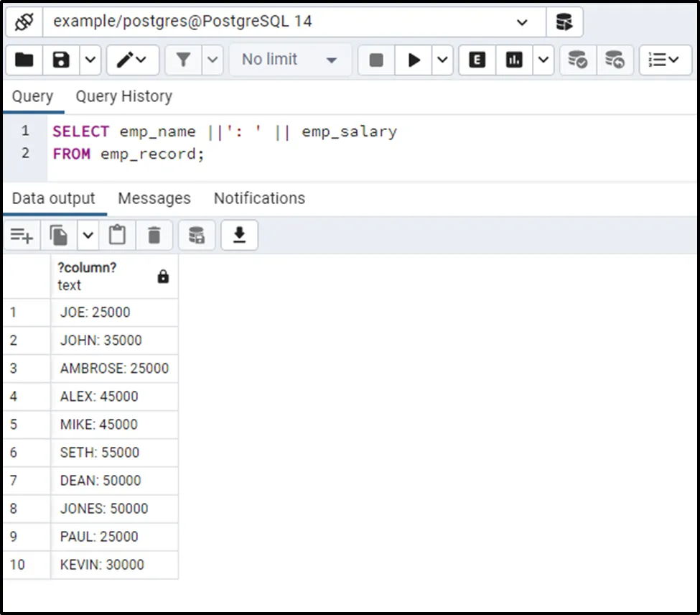Click the Add row icon in results toolbar
Screen dimensions: 700x615
pyautogui.click(x=22, y=235)
